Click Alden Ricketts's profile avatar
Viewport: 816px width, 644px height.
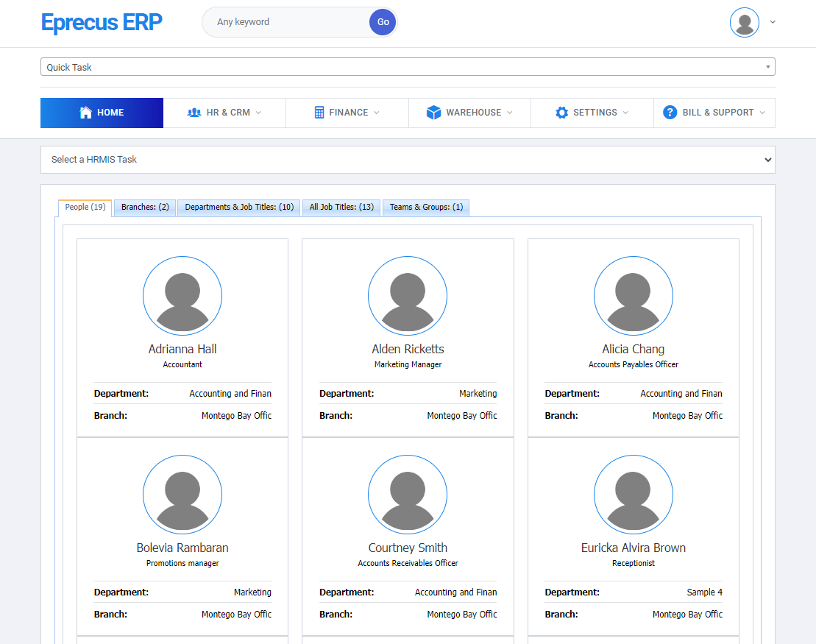click(x=408, y=296)
